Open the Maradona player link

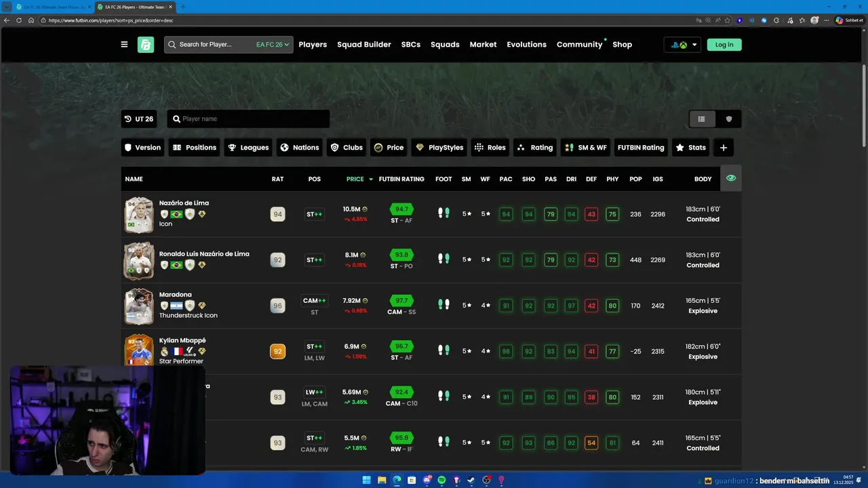[x=175, y=294]
